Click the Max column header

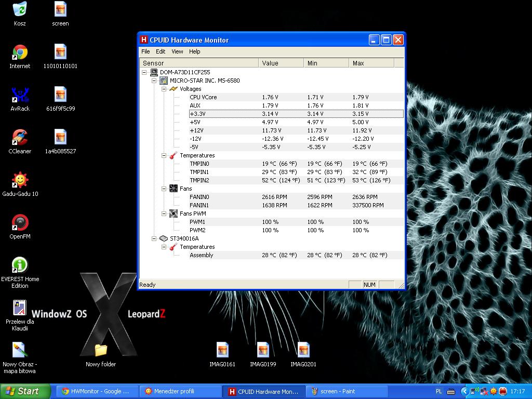[371, 63]
